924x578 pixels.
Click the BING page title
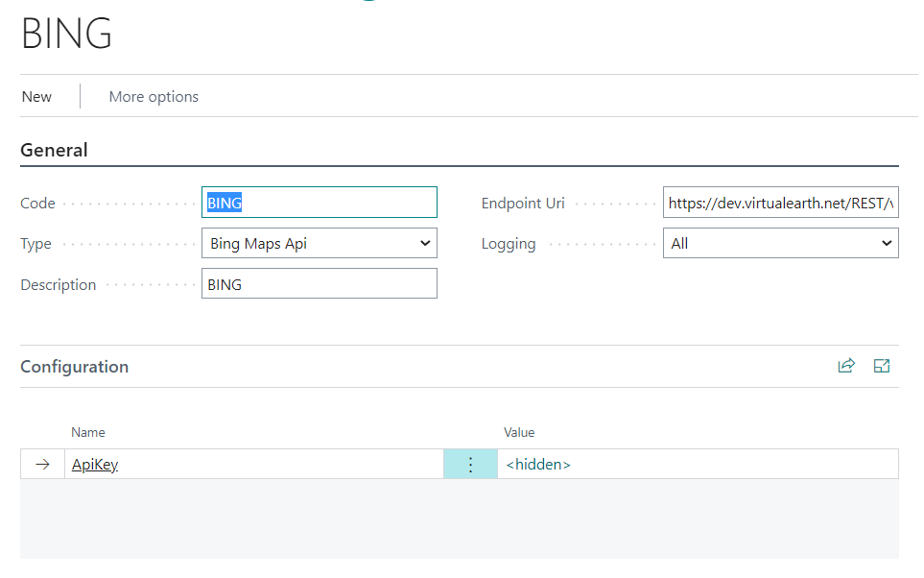pyautogui.click(x=66, y=33)
